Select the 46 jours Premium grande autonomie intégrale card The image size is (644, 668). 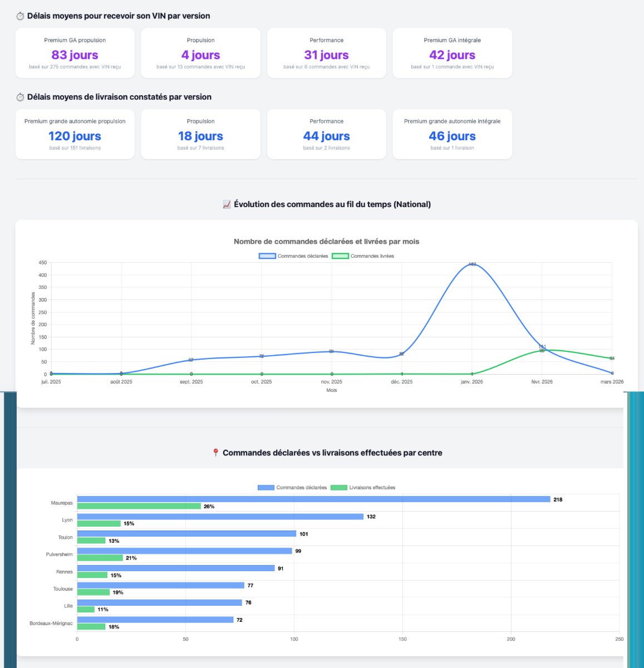453,135
